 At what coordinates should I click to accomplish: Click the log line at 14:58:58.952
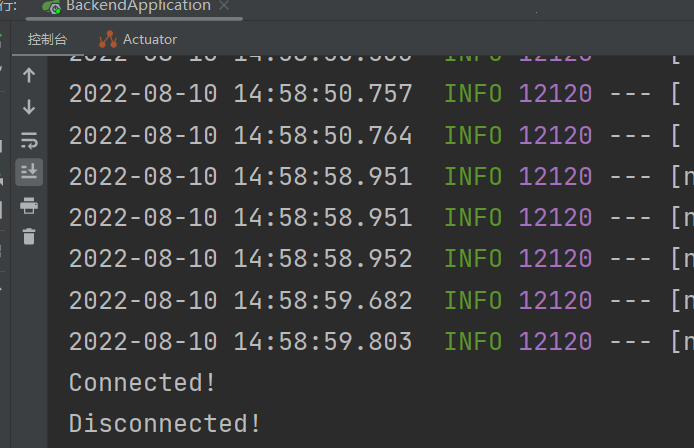[381, 259]
